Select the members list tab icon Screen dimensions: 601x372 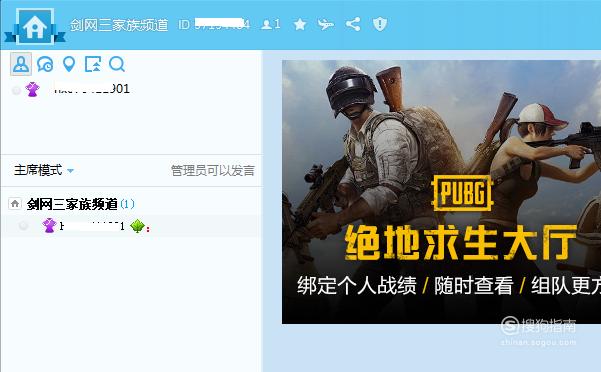click(21, 64)
